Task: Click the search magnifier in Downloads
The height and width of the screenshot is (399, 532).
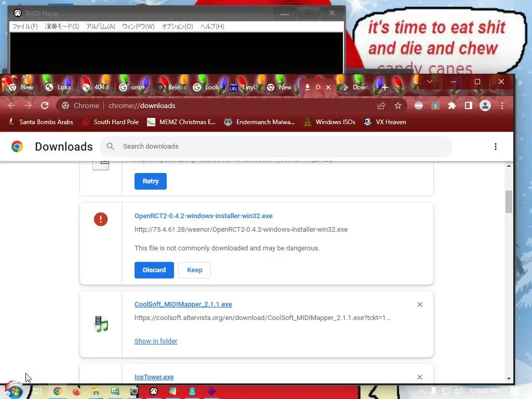Action: click(x=110, y=146)
